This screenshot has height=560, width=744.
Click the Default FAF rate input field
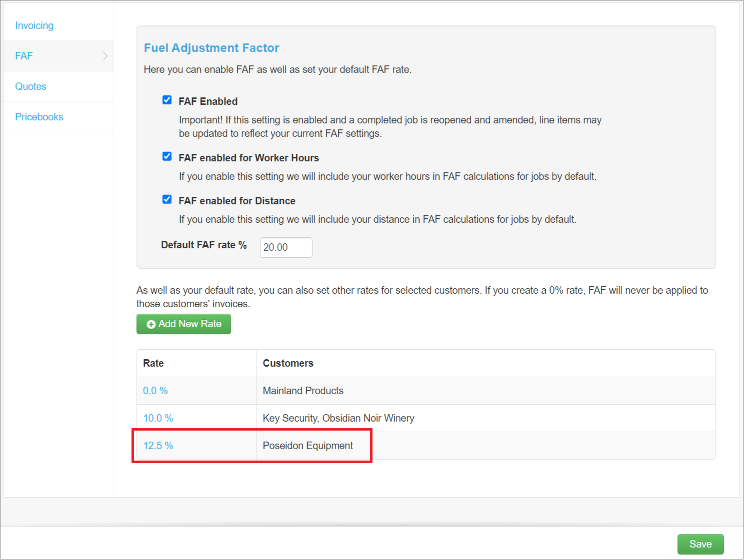[285, 247]
